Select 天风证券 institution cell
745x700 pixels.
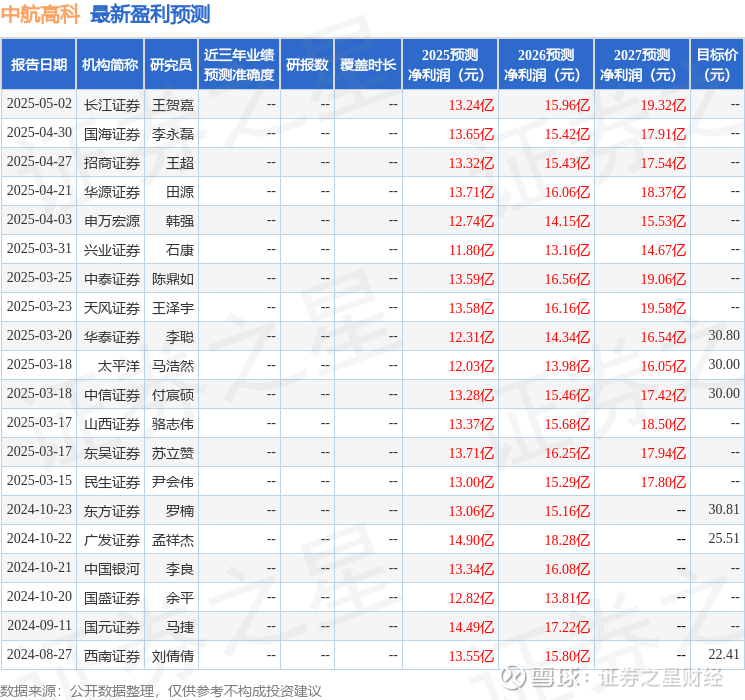pyautogui.click(x=112, y=308)
